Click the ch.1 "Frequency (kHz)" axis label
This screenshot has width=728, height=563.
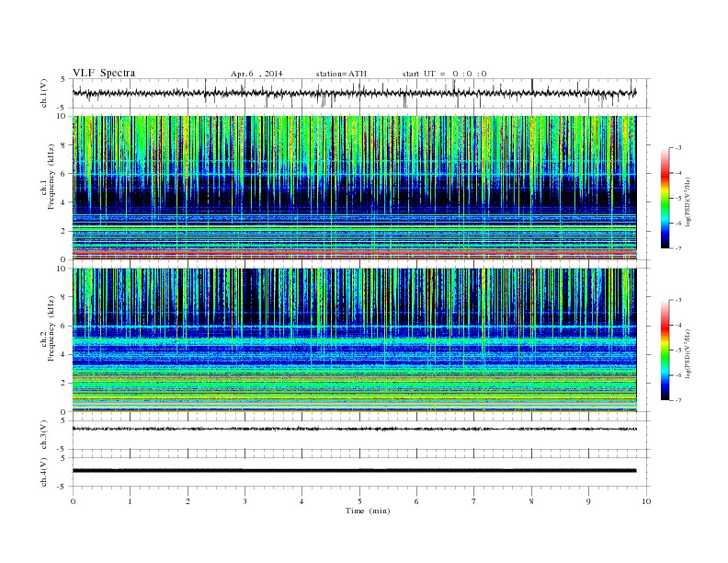pyautogui.click(x=51, y=177)
